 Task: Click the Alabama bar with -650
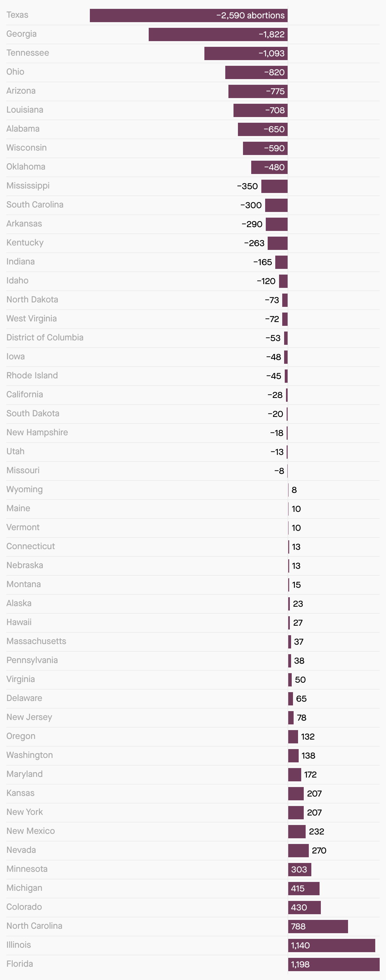[263, 129]
